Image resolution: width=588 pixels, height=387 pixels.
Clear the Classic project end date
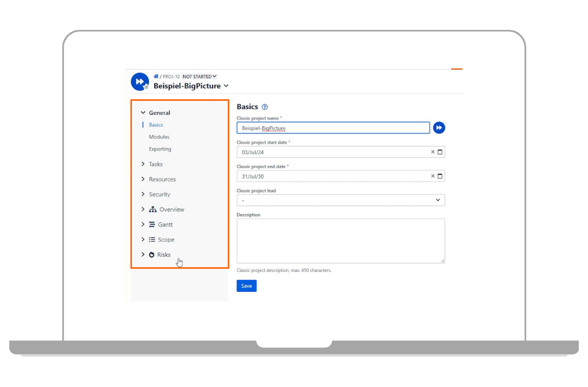pyautogui.click(x=433, y=176)
